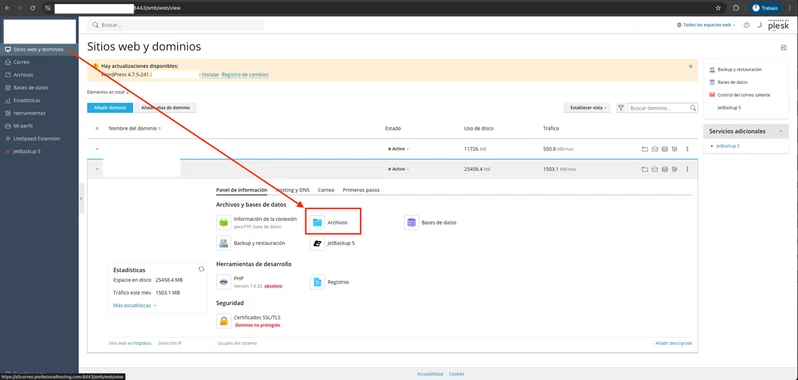The width and height of the screenshot is (798, 380).
Task: Click the Instalar update link
Action: [210, 75]
